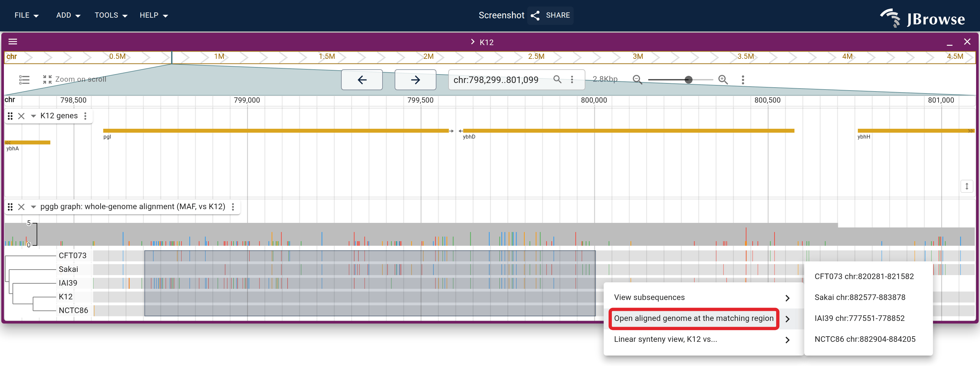This screenshot has width=980, height=366.
Task: Select CFT073 chr:820281-821582
Action: (868, 276)
